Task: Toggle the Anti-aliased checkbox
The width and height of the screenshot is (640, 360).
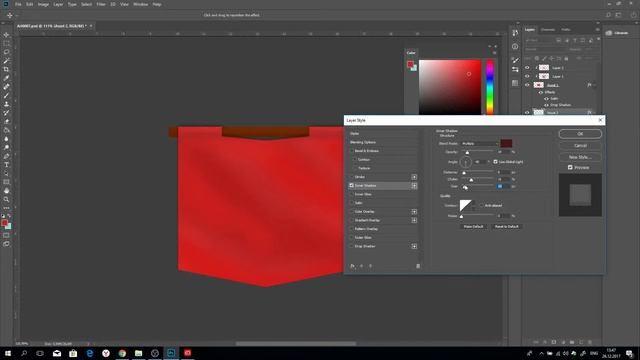Action: click(482, 206)
